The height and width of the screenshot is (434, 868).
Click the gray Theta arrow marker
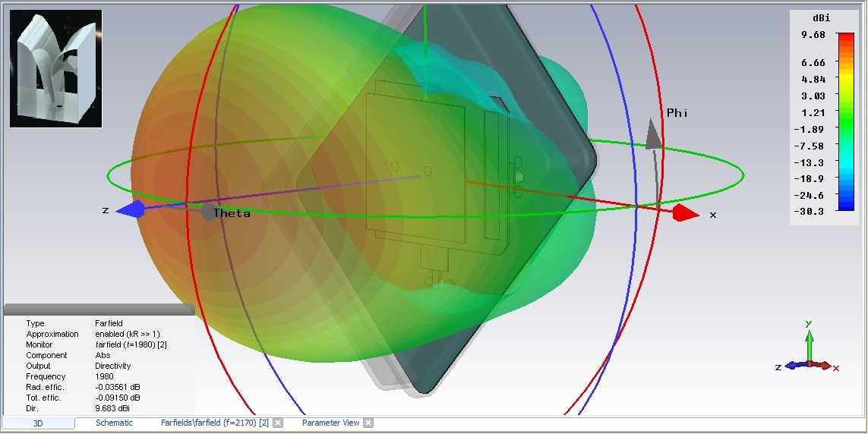click(x=205, y=211)
